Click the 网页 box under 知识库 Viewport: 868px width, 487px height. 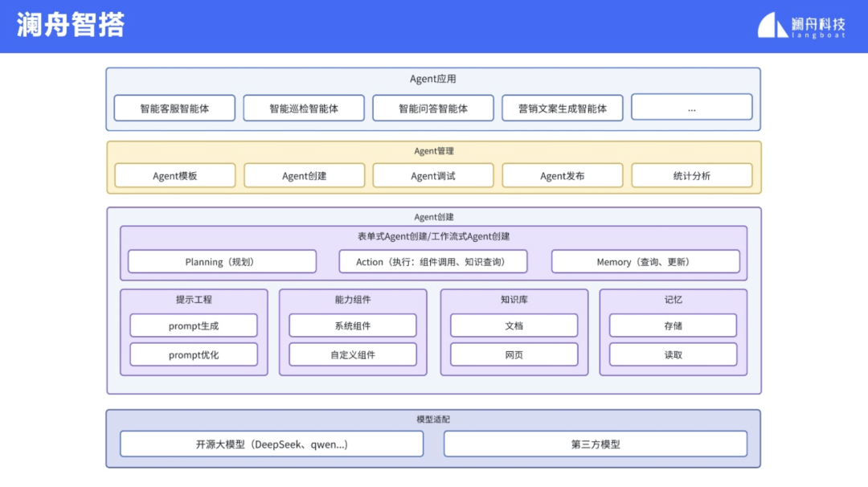(x=514, y=354)
